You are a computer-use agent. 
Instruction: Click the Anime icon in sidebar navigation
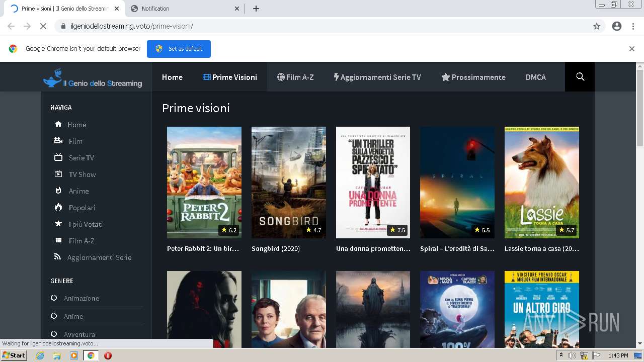coord(58,191)
